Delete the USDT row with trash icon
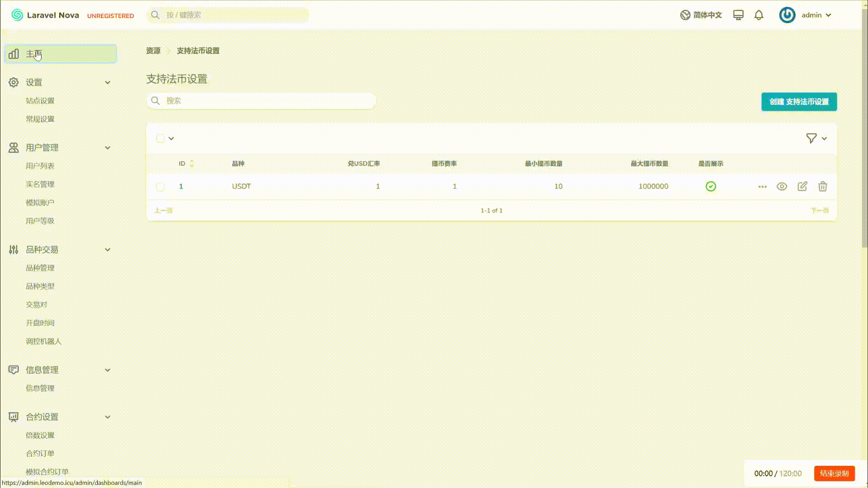The height and width of the screenshot is (488, 868). pyautogui.click(x=822, y=186)
